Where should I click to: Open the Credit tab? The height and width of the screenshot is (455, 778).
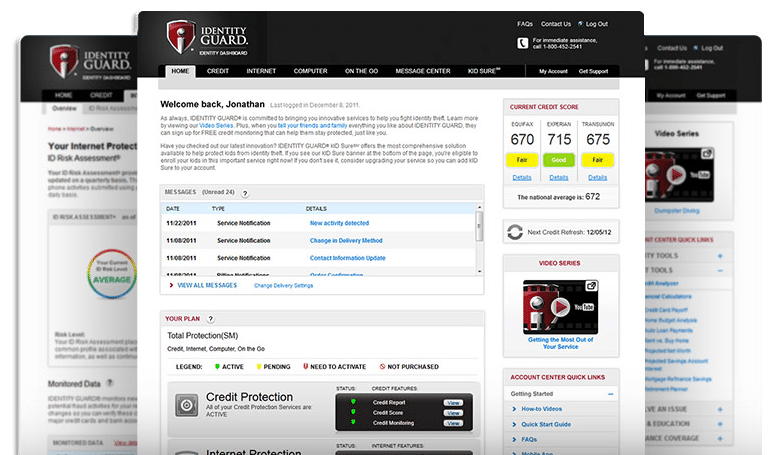218,71
